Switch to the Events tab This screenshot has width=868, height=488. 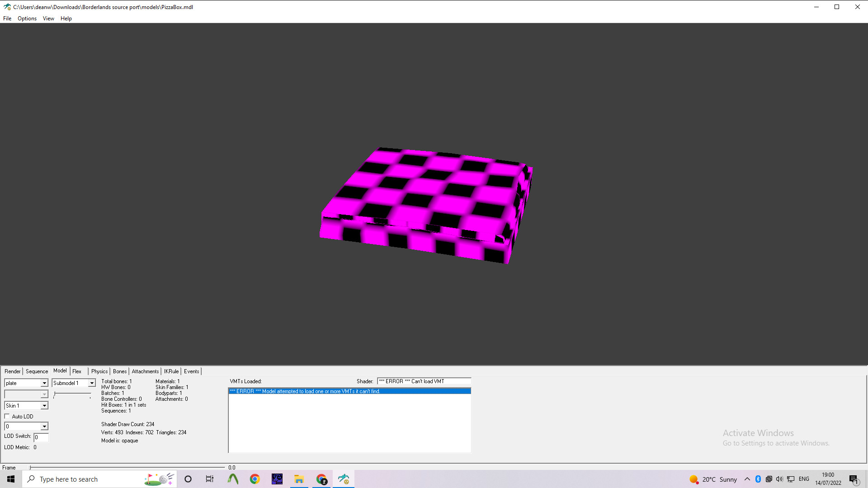(x=191, y=371)
